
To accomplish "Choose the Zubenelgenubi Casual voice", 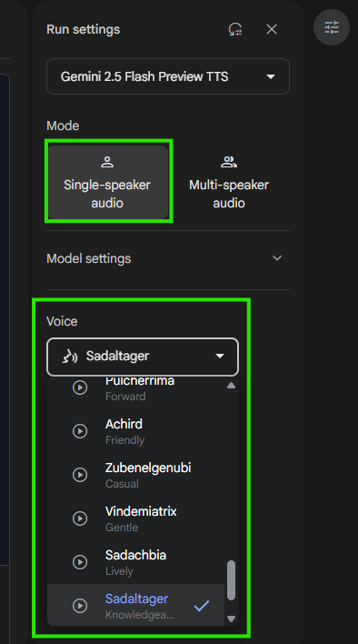I will point(135,475).
